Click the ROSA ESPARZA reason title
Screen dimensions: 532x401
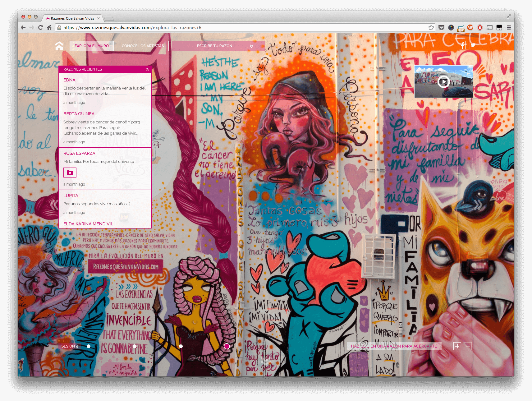(x=79, y=153)
